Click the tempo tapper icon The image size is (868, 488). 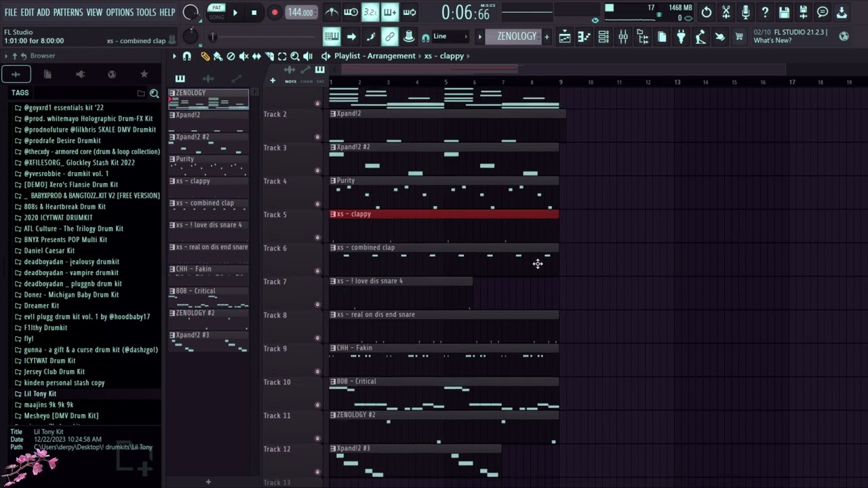coord(701,37)
